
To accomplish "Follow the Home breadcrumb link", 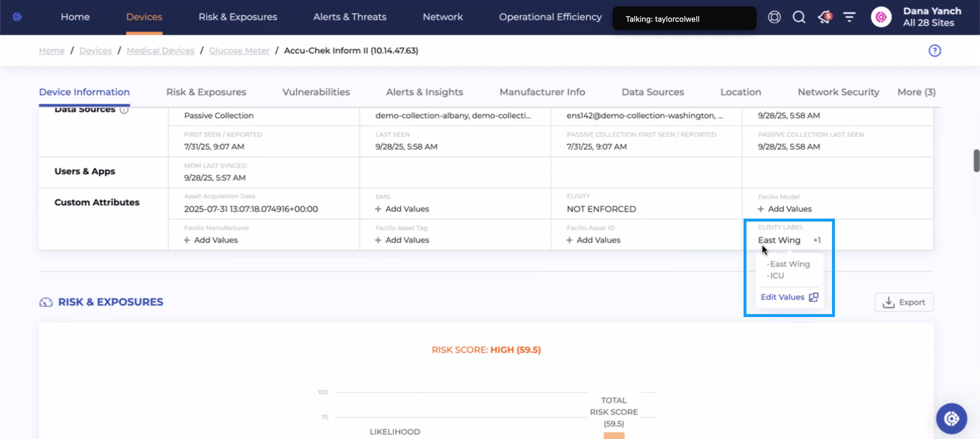I will (x=52, y=51).
